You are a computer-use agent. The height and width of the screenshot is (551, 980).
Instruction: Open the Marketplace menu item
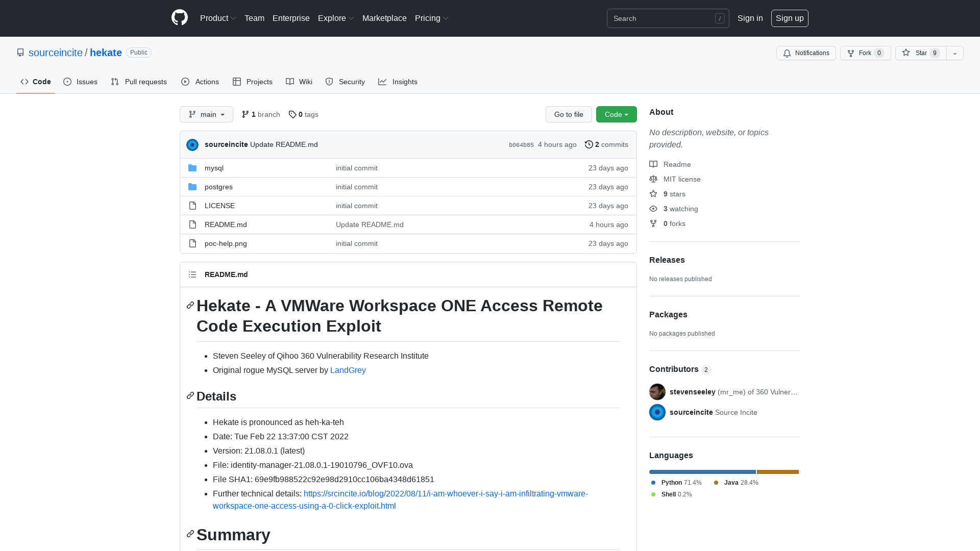[384, 18]
